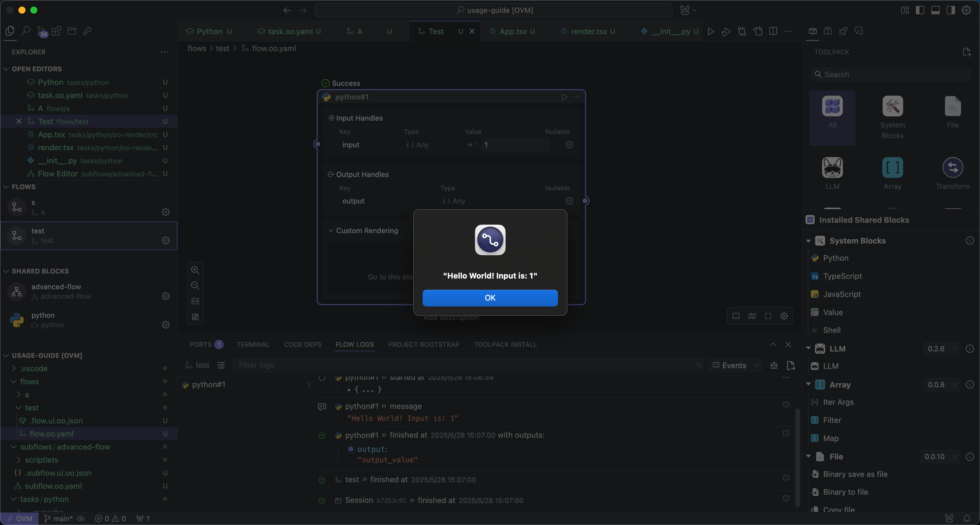Toggle primary sidebar layout icon
The image size is (980, 525).
point(920,10)
